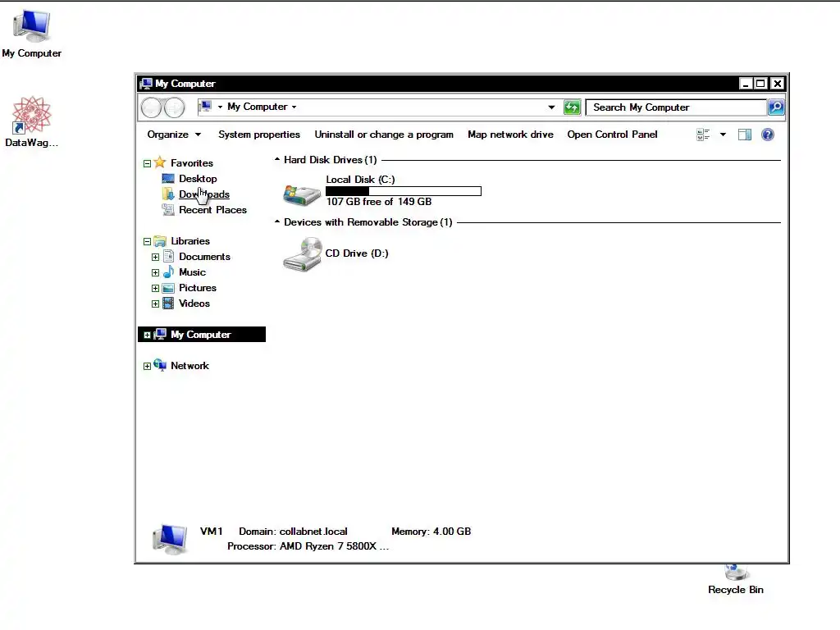Collapse the Libraries tree node
This screenshot has height=630, width=840.
pyautogui.click(x=147, y=242)
